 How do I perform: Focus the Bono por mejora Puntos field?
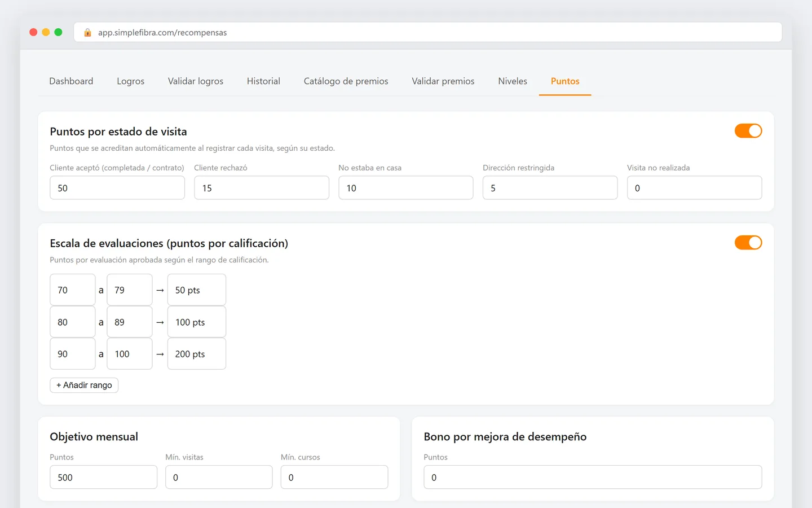coord(593,478)
